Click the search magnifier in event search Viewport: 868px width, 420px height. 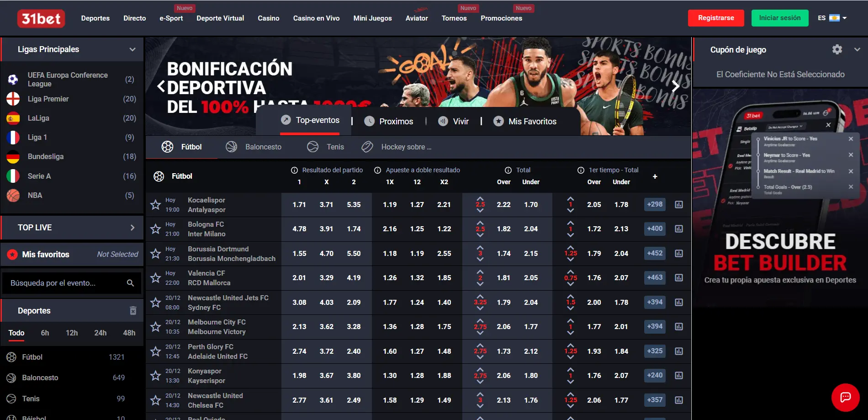[130, 283]
